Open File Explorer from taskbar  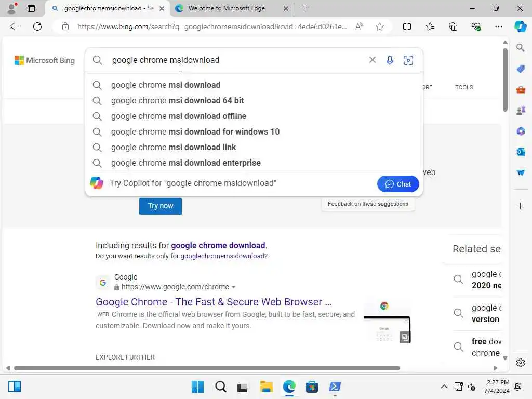[267, 387]
